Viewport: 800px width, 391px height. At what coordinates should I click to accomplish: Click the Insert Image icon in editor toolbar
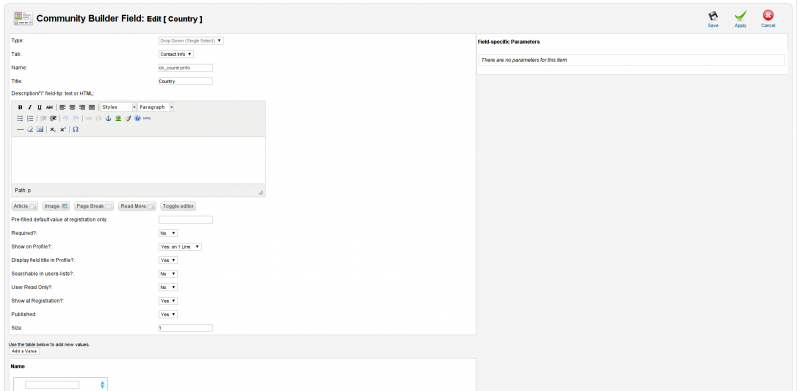(x=118, y=118)
